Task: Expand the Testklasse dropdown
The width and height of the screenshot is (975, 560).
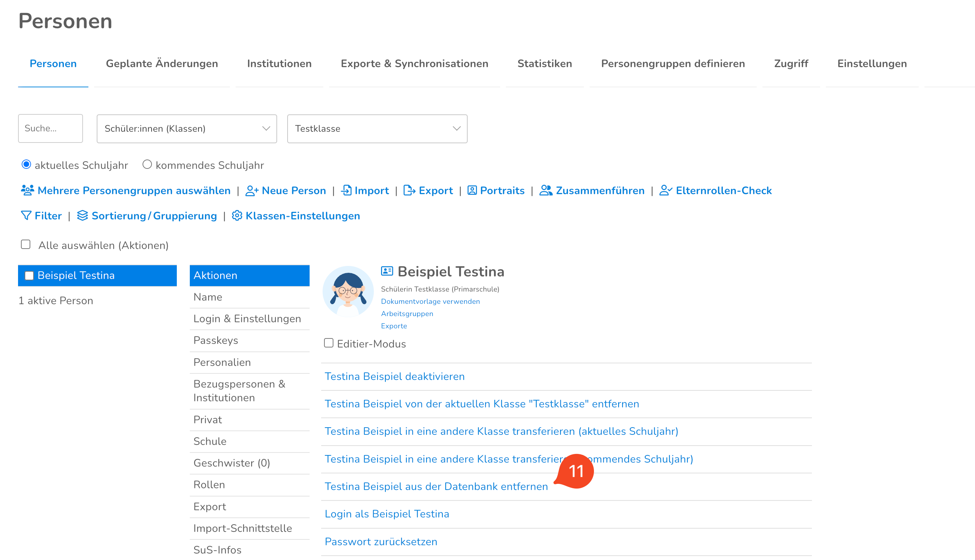Action: (x=377, y=128)
